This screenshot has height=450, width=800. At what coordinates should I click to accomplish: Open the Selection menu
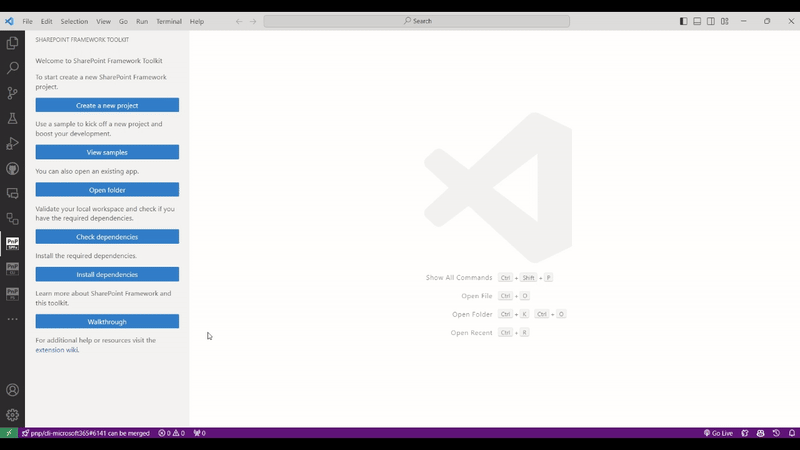[x=74, y=21]
